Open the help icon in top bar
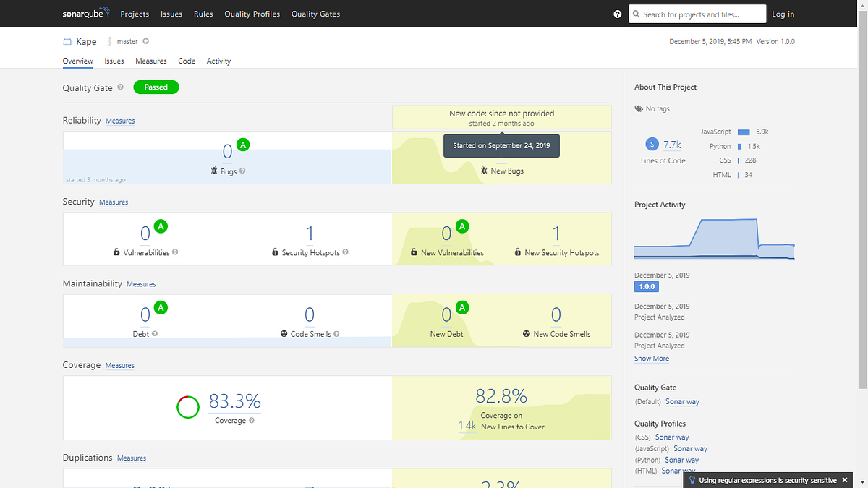 point(618,14)
